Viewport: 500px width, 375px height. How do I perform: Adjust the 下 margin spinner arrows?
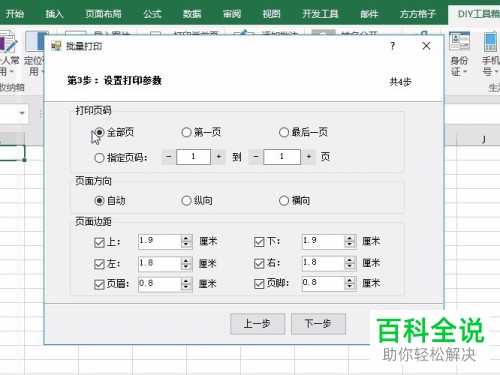[350, 241]
